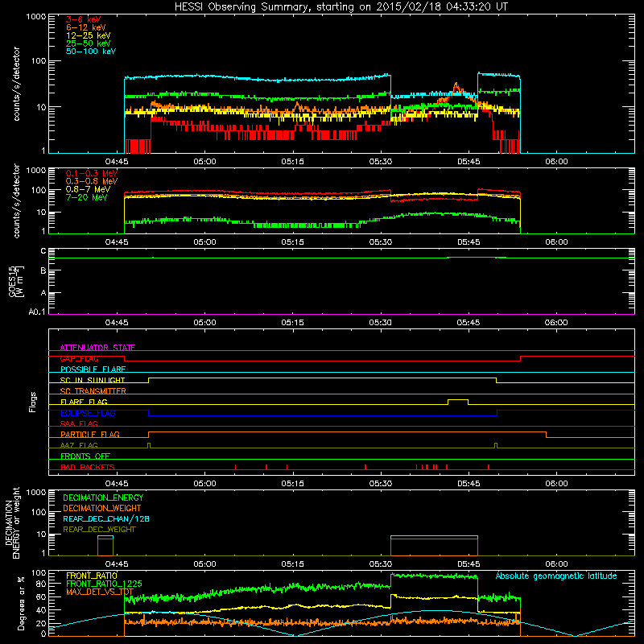Click the GAP_FLAG label
The width and height of the screenshot is (644, 644).
(79, 358)
